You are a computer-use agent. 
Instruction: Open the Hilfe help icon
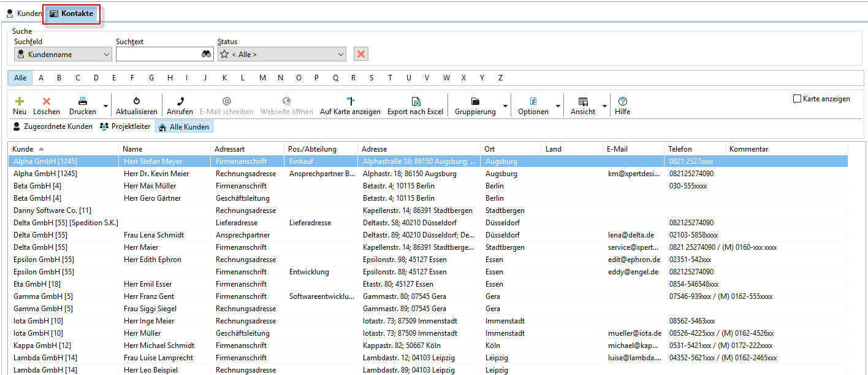[x=623, y=101]
